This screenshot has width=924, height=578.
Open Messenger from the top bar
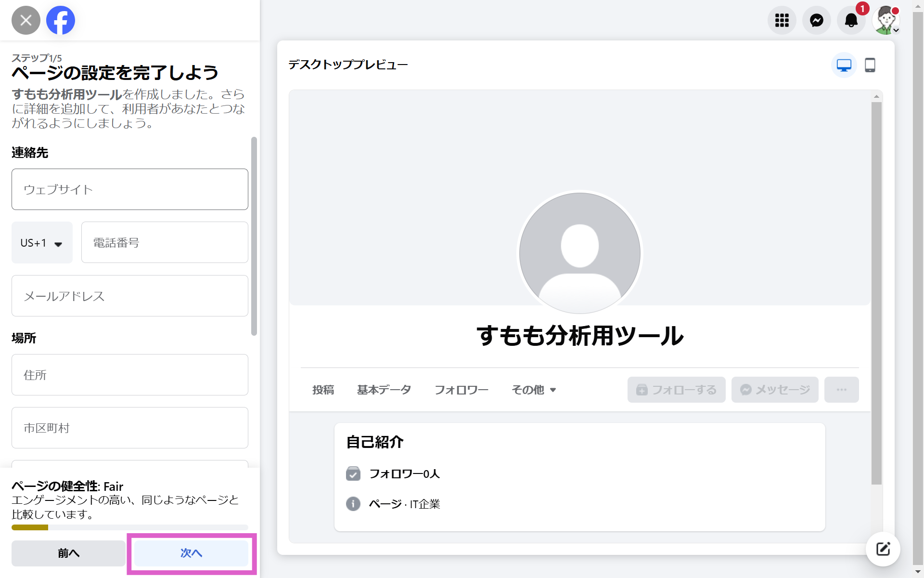816,20
